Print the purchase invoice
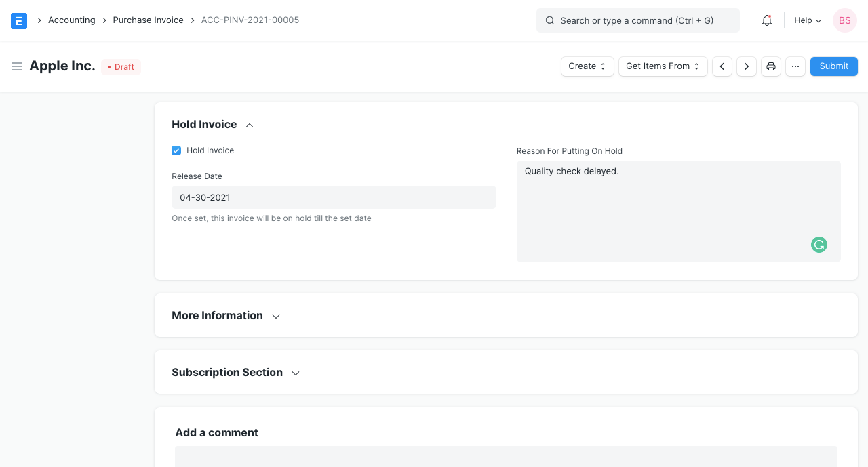The image size is (868, 467). pos(771,66)
